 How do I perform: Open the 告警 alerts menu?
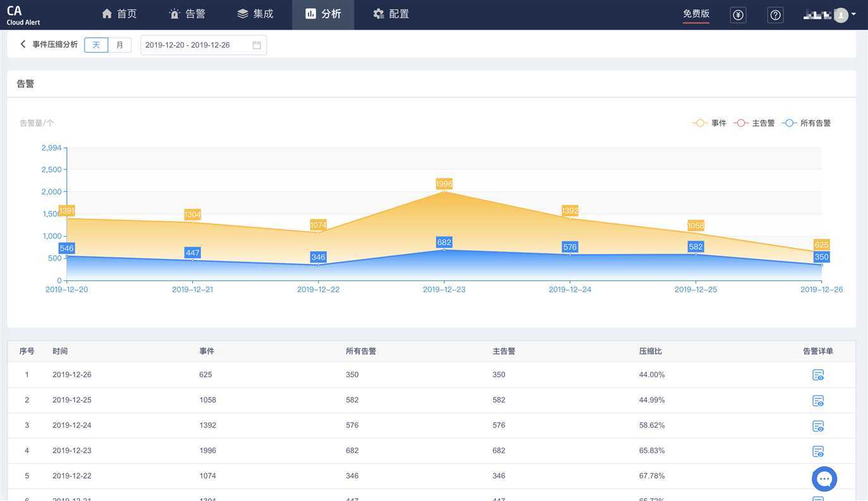(x=187, y=14)
